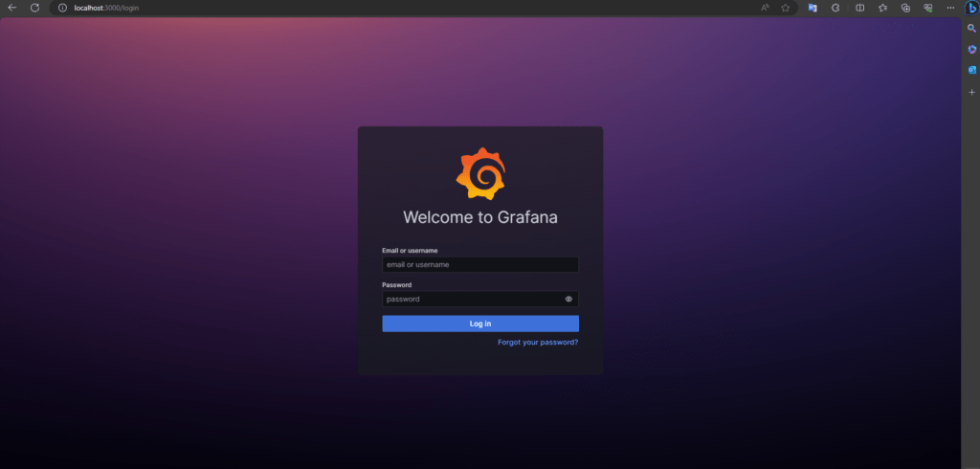Image resolution: width=980 pixels, height=469 pixels.
Task: Open Settings and more ellipsis menu
Action: point(950,8)
